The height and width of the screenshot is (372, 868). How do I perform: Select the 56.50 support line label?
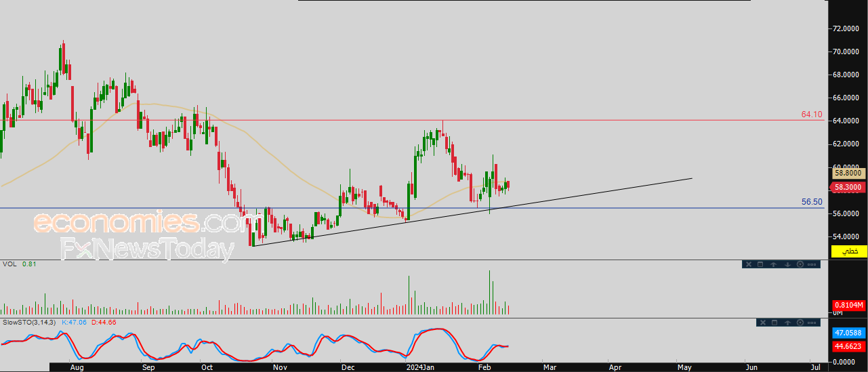[812, 202]
